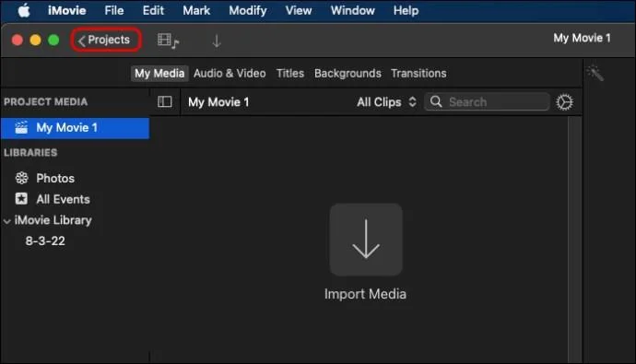
Task: Open the All Clips filter dropdown
Action: (x=386, y=102)
